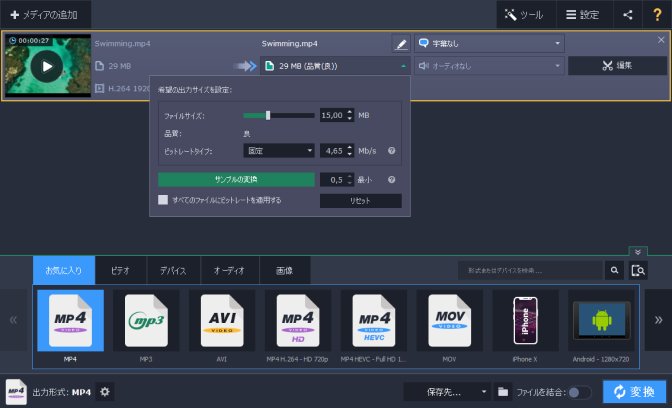This screenshot has height=408, width=672.
Task: Click the magnifier search button
Action: pos(615,270)
